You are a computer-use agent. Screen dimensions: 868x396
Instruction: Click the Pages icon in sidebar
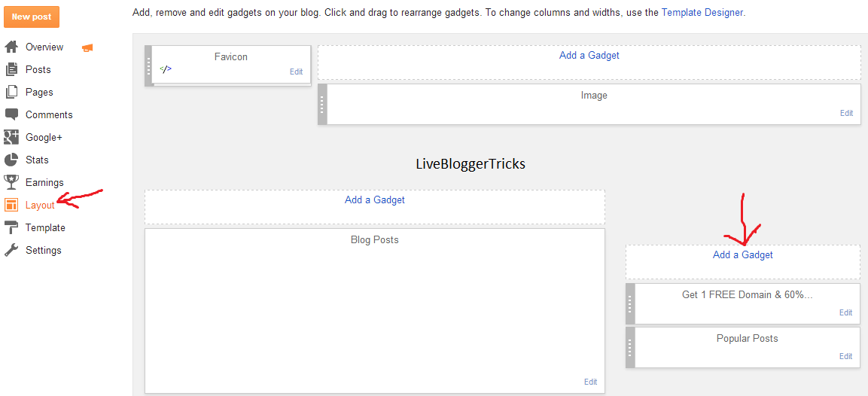[x=11, y=92]
